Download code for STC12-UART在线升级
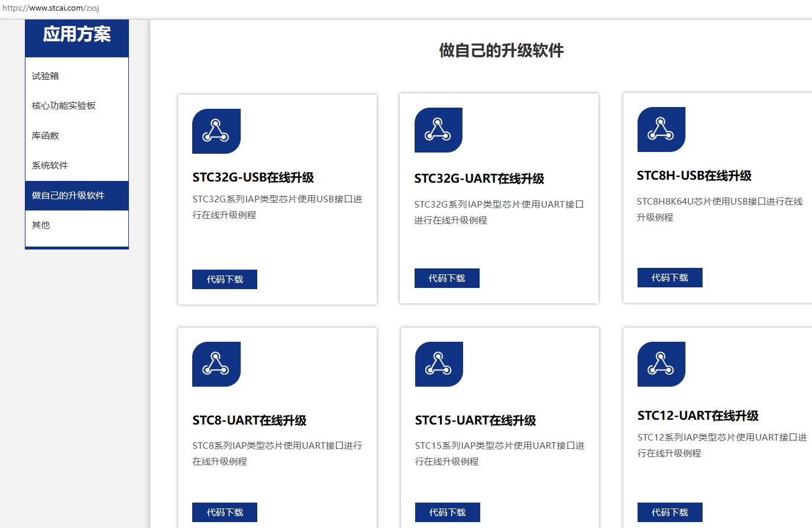Viewport: 812px width, 528px height. [x=669, y=512]
